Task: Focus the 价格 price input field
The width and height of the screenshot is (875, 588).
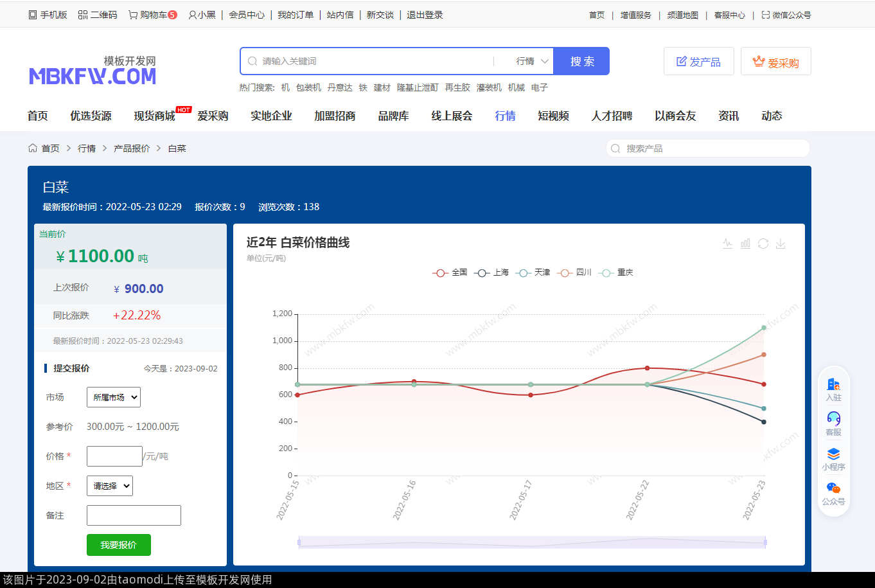Action: tap(114, 456)
